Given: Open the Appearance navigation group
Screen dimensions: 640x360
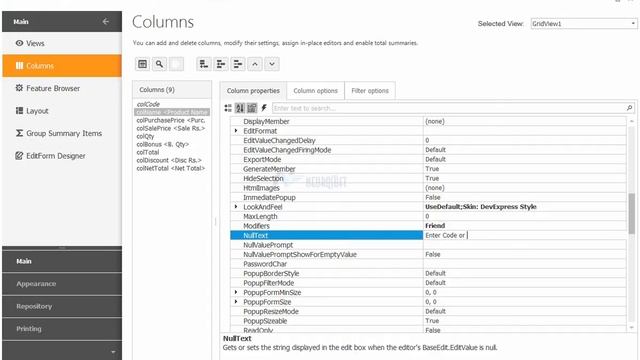Looking at the screenshot, I should 62,284.
